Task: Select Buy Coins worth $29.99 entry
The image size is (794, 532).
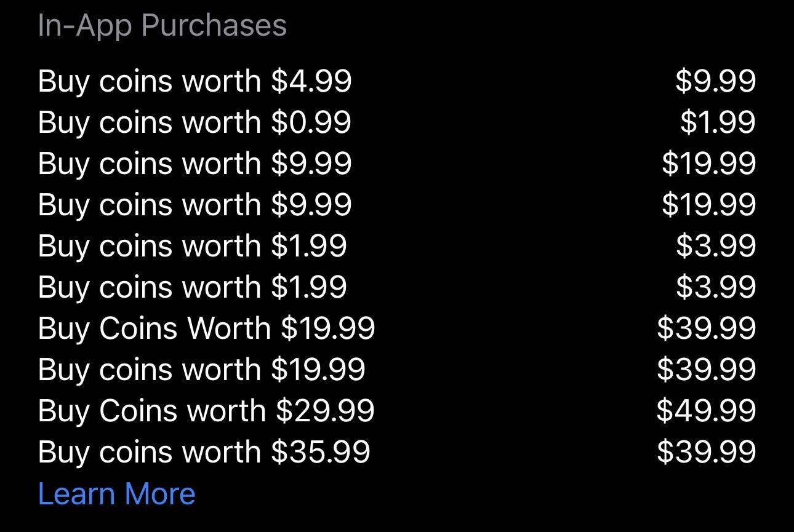Action: pyautogui.click(x=206, y=411)
